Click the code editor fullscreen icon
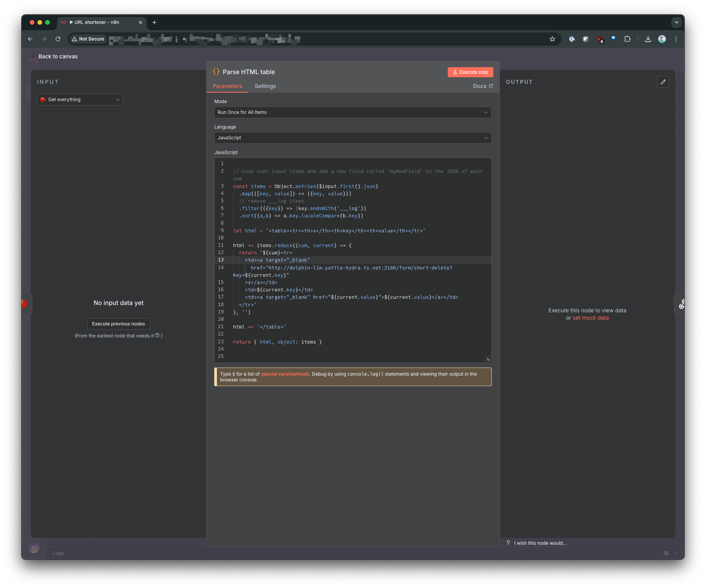The image size is (706, 588). pos(488,359)
